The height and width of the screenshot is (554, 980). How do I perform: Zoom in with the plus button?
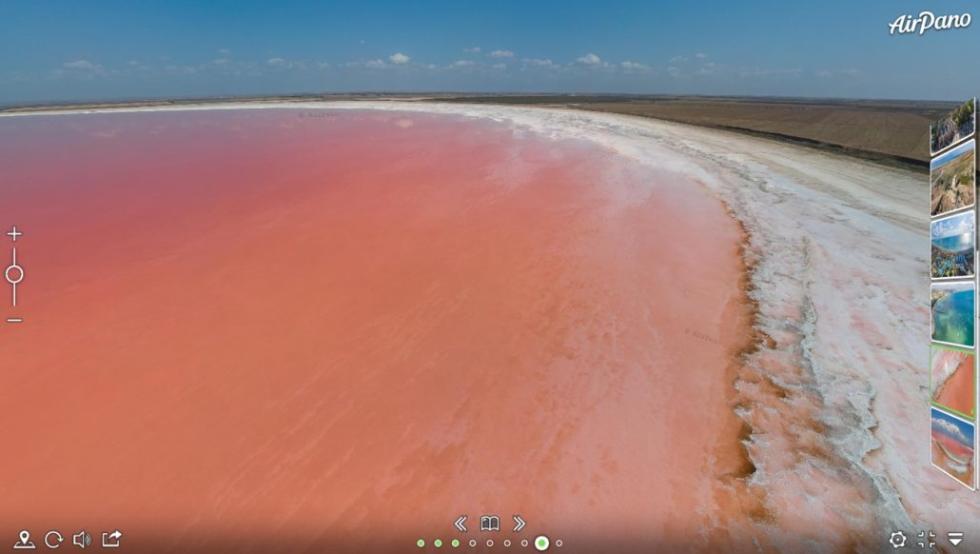tap(14, 234)
